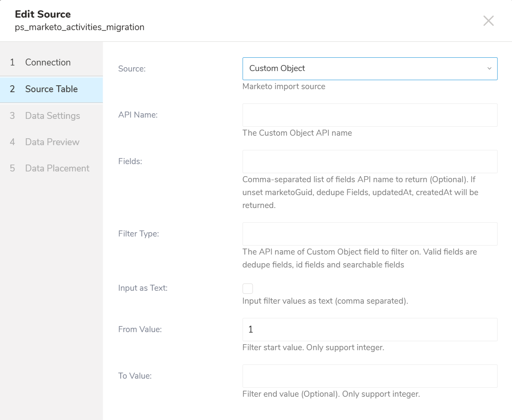Click the "Fields:" field label
Screen dimensions: 512x420
(130, 162)
